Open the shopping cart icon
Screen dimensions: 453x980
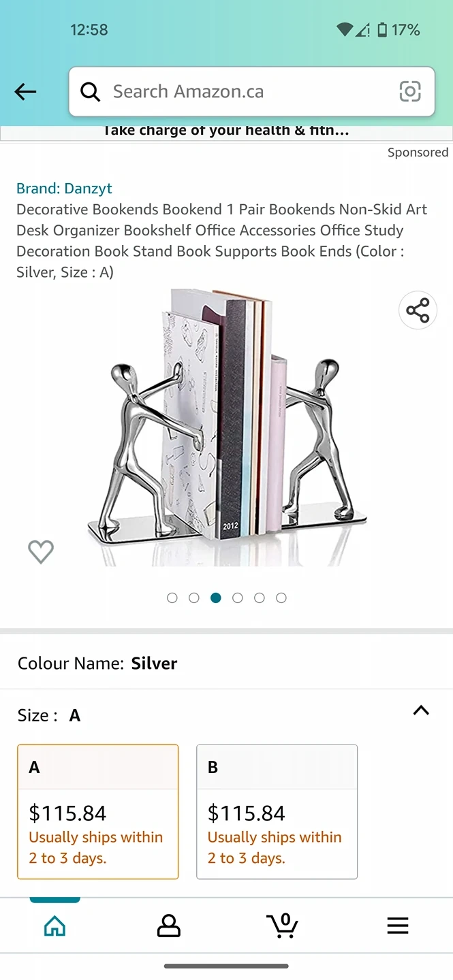[282, 926]
